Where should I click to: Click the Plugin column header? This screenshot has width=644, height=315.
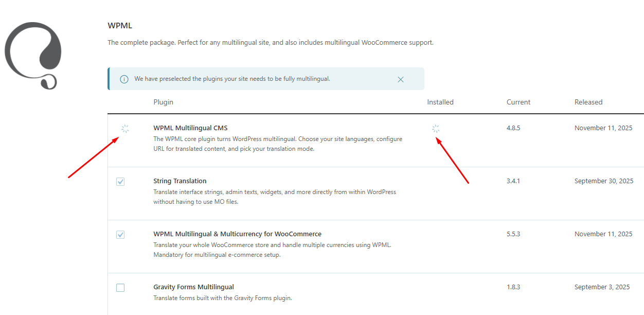click(163, 102)
